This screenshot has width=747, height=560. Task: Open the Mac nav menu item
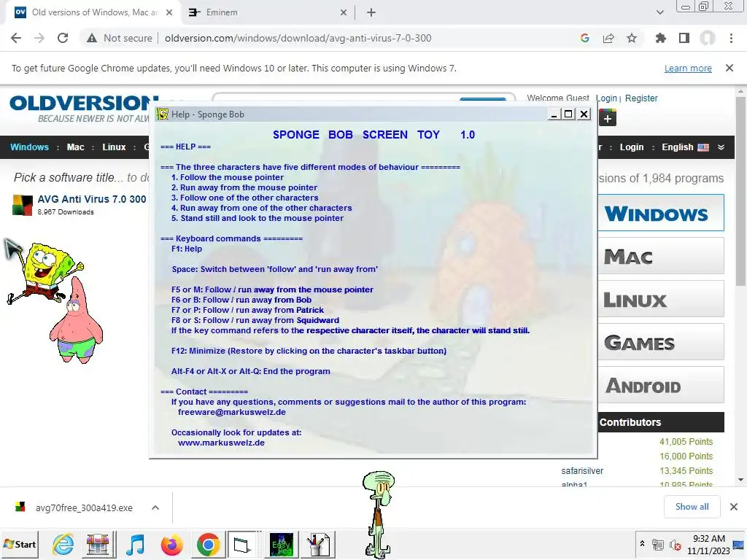coord(75,147)
